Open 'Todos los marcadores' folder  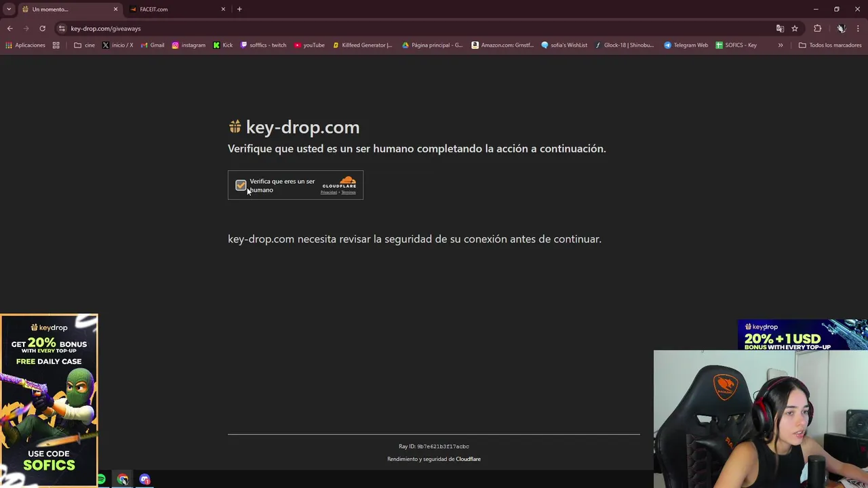point(830,45)
